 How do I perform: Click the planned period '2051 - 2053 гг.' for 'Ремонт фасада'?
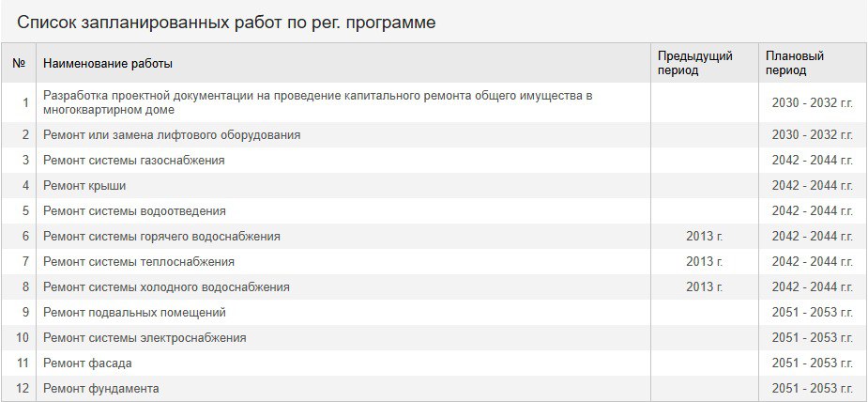click(812, 363)
